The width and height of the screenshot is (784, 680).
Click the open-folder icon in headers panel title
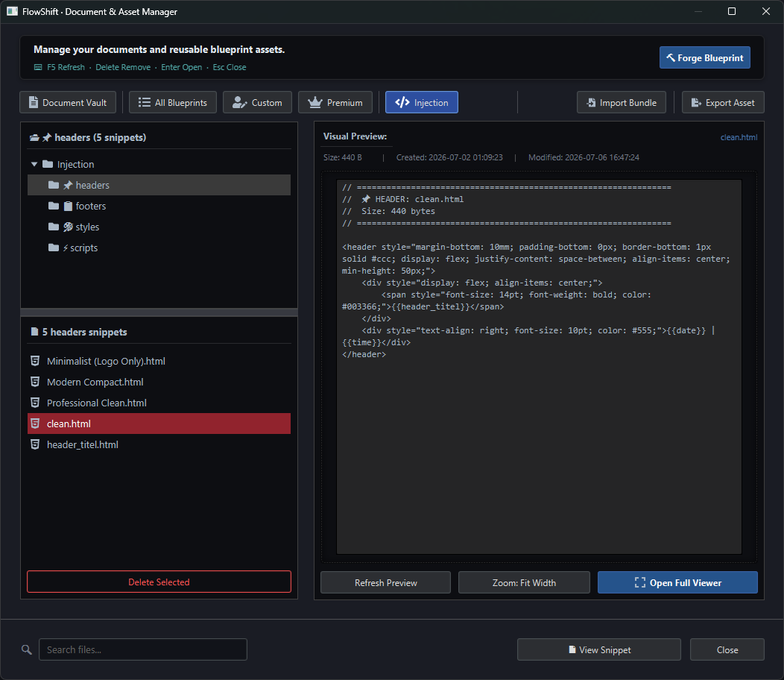34,138
